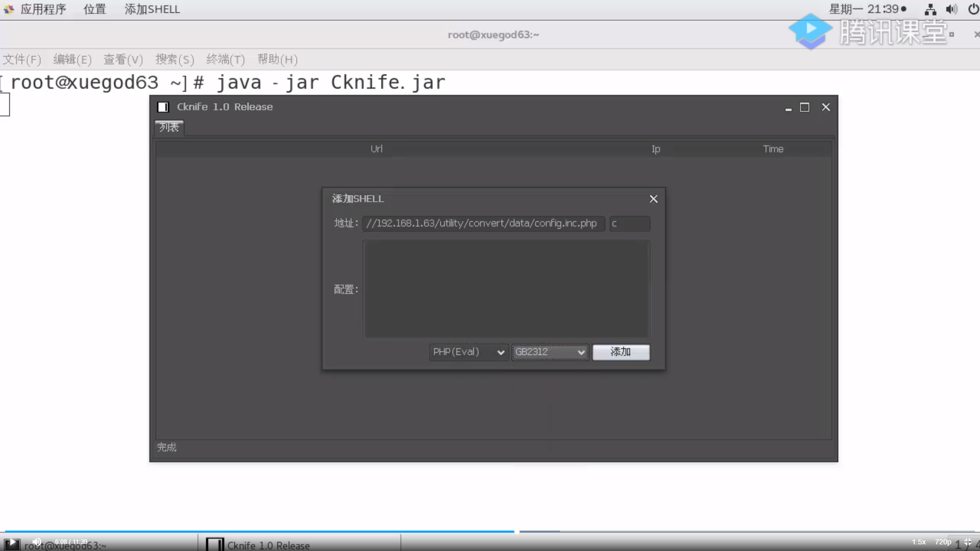Click the power icon at top right
Image resolution: width=980 pixels, height=551 pixels.
974,9
